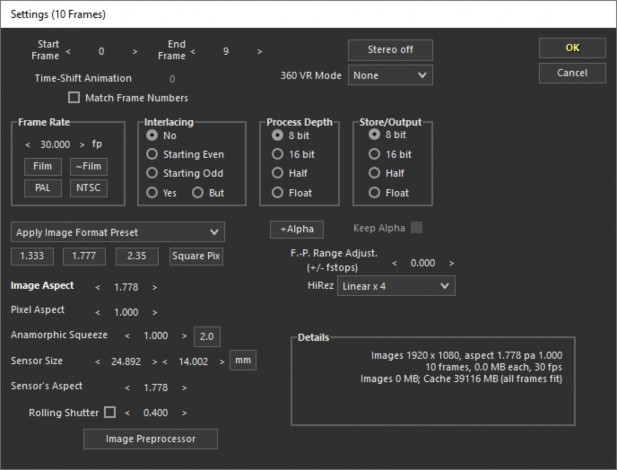
Task: Set the frame rate preset to NTSC
Action: [x=89, y=188]
